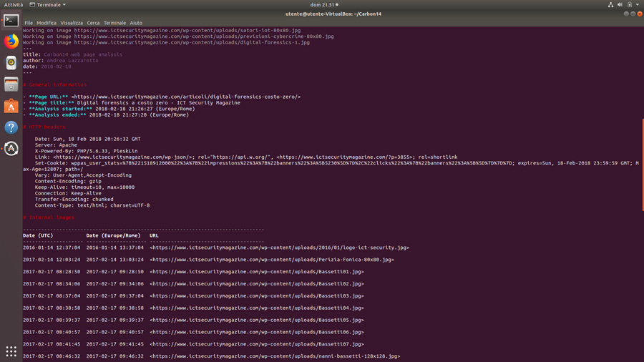Click 'Content-Encoding: gzip' line
The image size is (644, 362).
(68, 181)
